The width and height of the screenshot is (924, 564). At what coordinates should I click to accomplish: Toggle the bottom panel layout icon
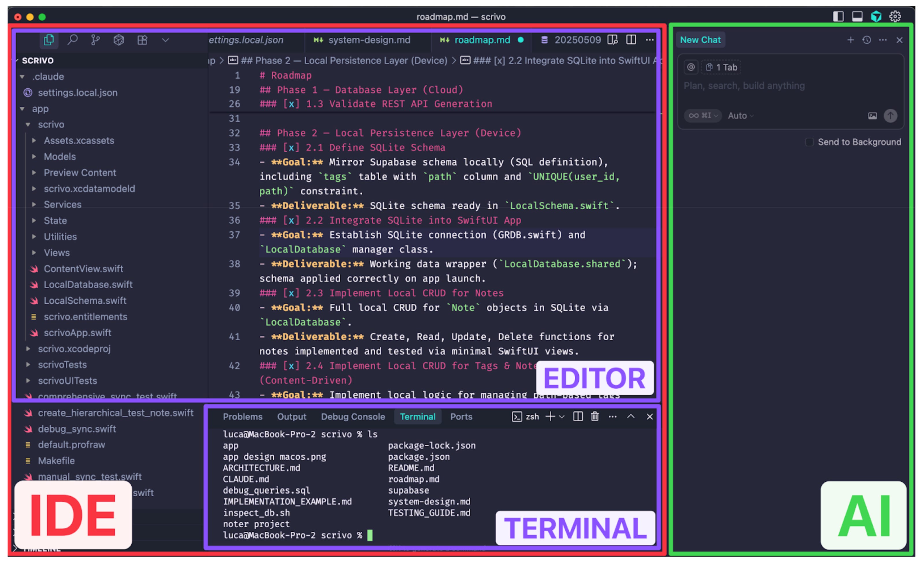pyautogui.click(x=857, y=16)
